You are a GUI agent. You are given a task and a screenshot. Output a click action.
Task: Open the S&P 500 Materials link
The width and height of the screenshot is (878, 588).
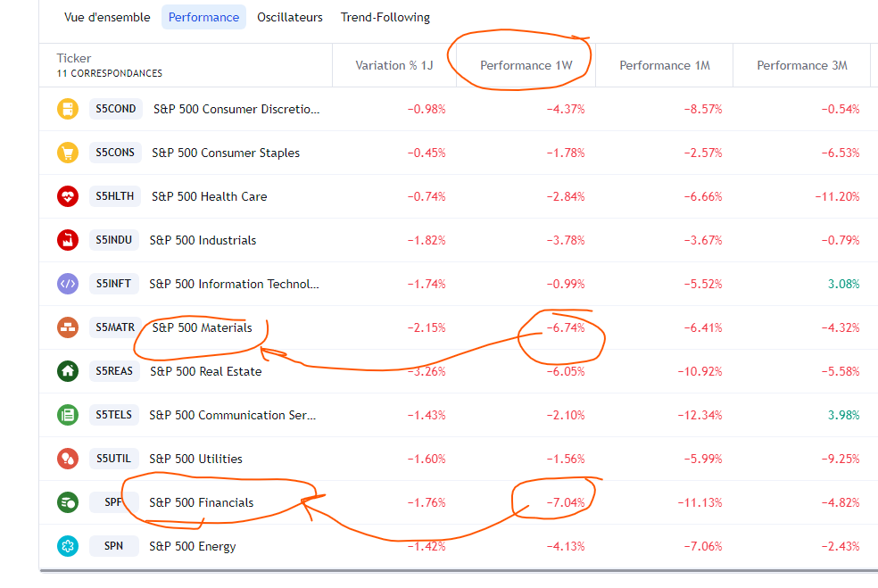click(x=202, y=327)
